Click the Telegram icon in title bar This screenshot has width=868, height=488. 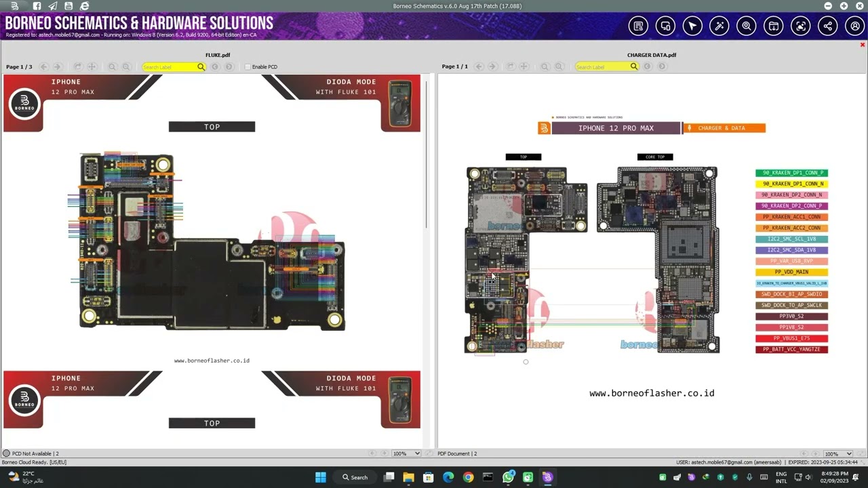[x=52, y=6]
